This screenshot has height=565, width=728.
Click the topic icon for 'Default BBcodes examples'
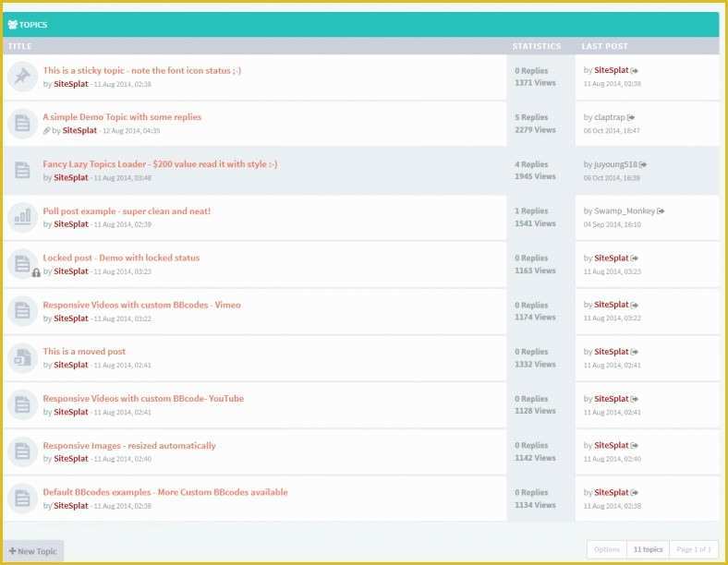coord(22,499)
